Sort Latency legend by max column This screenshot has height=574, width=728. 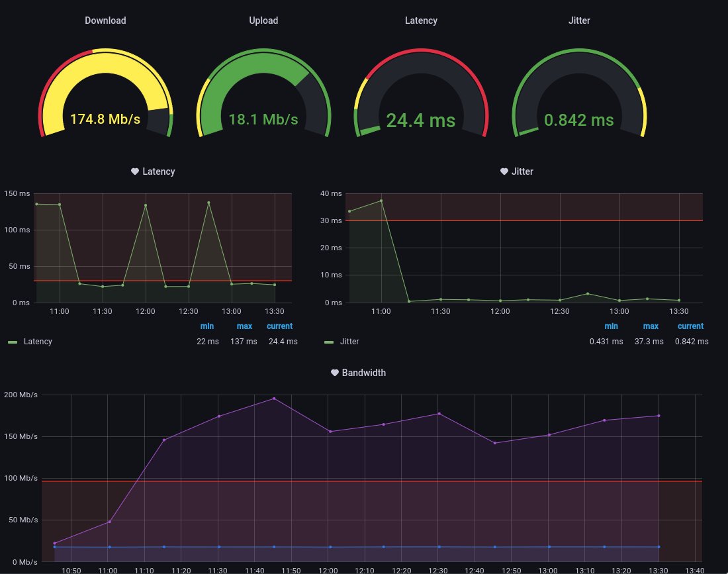coord(244,326)
